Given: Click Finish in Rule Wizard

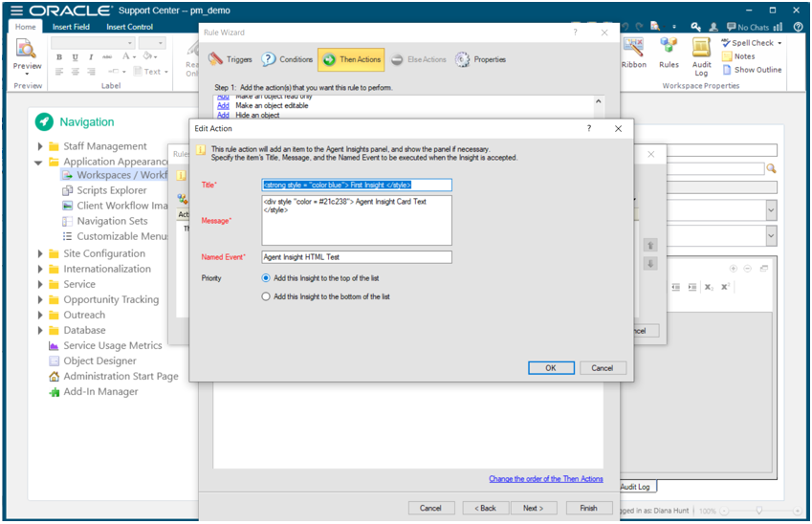Looking at the screenshot, I should click(589, 509).
